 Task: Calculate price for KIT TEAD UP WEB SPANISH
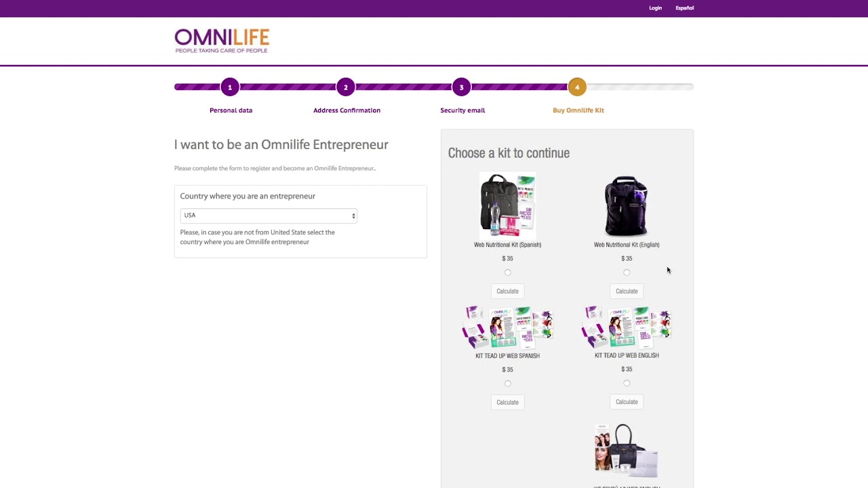(507, 403)
